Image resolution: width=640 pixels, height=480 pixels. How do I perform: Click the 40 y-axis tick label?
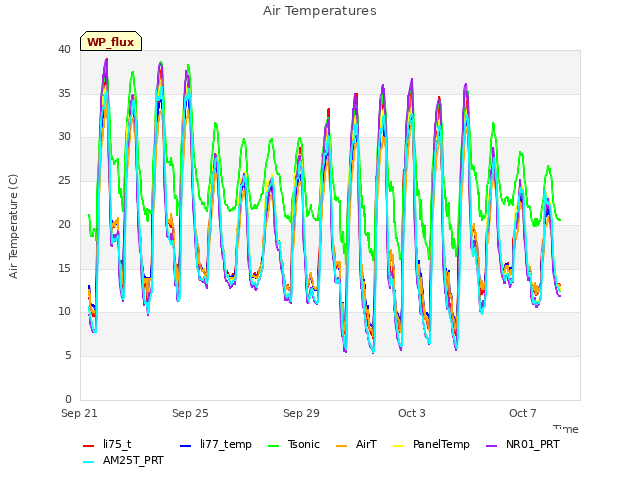tap(64, 50)
